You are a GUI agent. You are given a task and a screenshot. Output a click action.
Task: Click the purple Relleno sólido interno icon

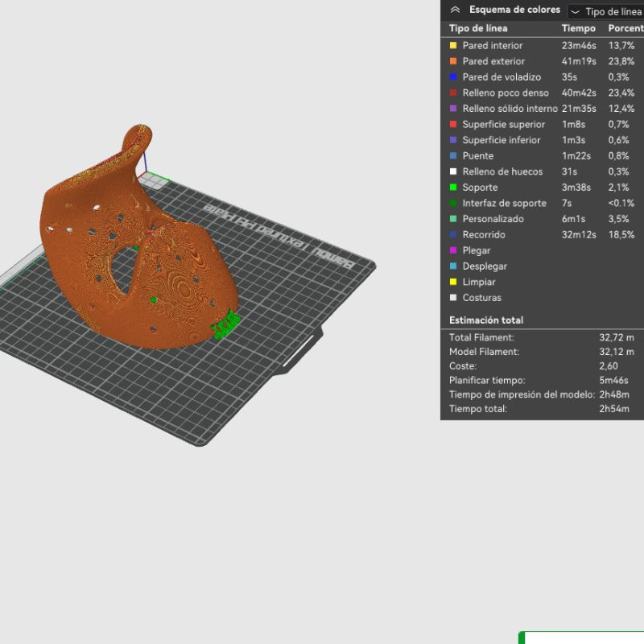[x=453, y=109]
